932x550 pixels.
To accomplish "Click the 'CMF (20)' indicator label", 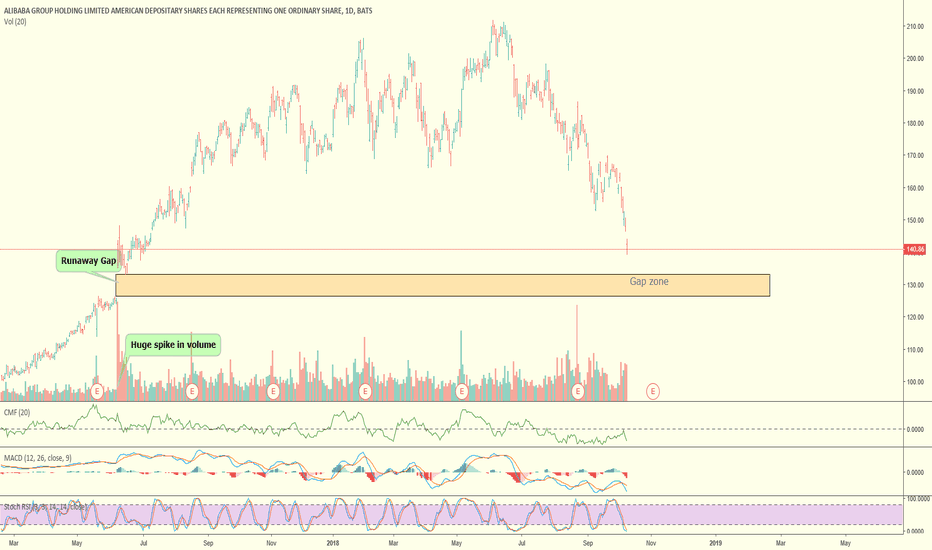I will [17, 413].
